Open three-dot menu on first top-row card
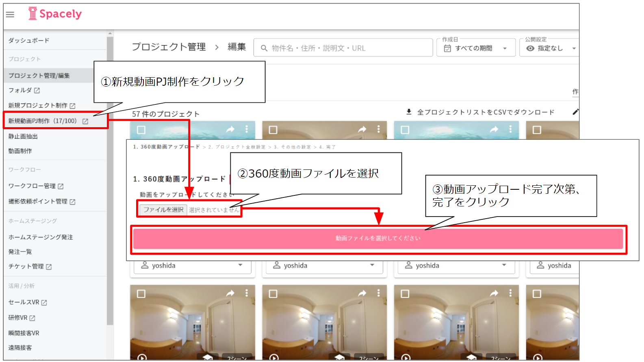The image size is (644, 362). point(247,129)
